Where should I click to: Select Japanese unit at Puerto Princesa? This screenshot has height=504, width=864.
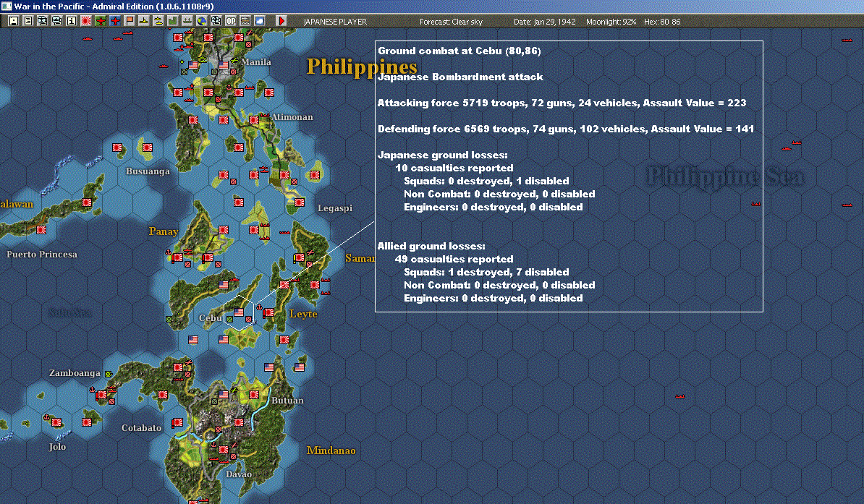[41, 230]
